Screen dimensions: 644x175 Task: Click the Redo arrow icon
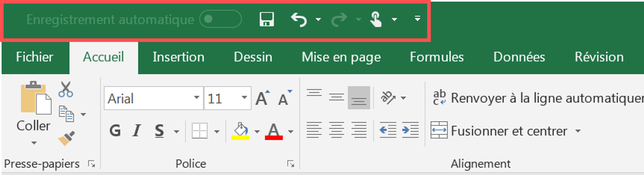339,19
